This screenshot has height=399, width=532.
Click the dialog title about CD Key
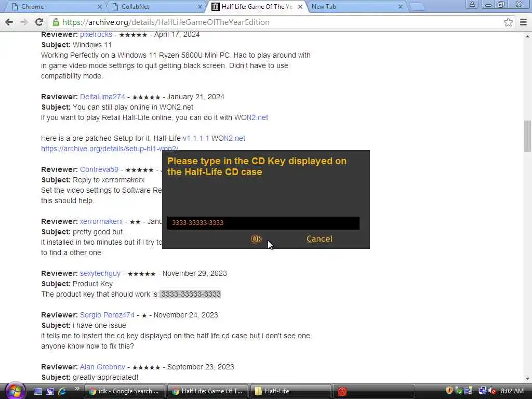point(257,166)
